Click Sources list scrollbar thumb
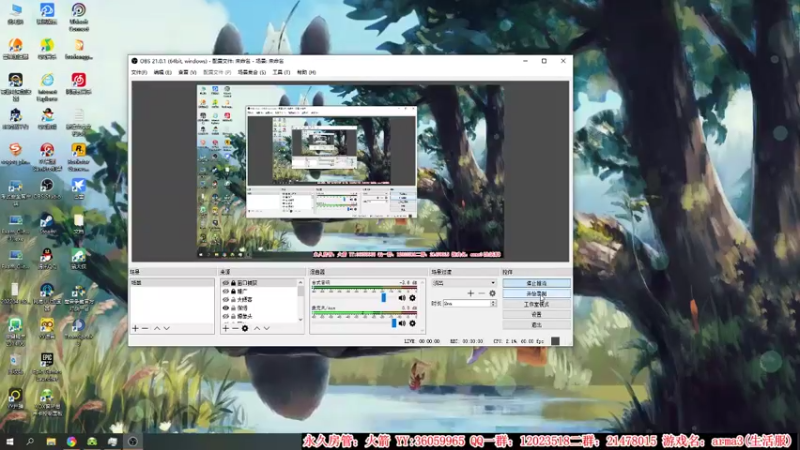 tap(301, 291)
